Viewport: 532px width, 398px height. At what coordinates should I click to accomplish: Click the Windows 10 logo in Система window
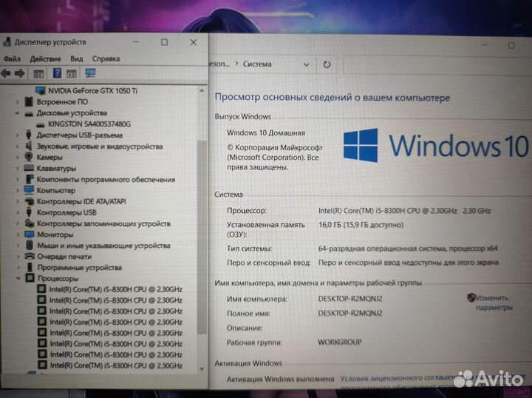click(x=436, y=145)
